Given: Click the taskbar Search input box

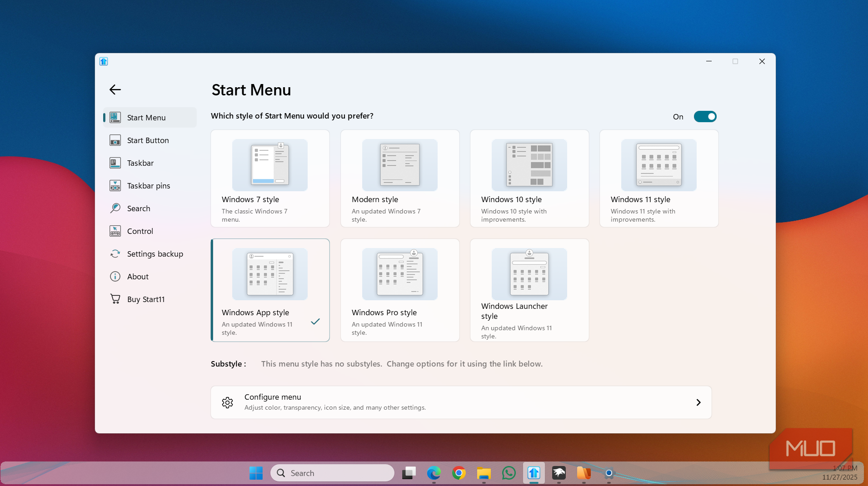Looking at the screenshot, I should (333, 473).
